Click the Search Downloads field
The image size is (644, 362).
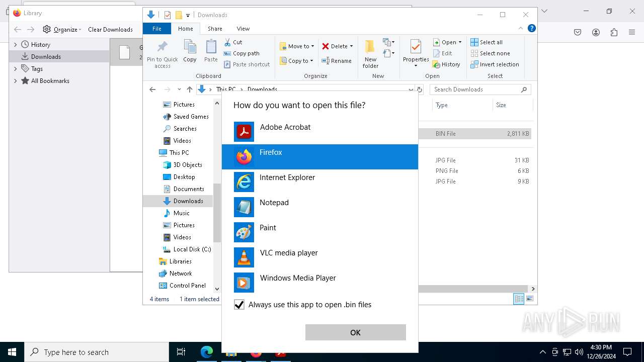click(480, 89)
